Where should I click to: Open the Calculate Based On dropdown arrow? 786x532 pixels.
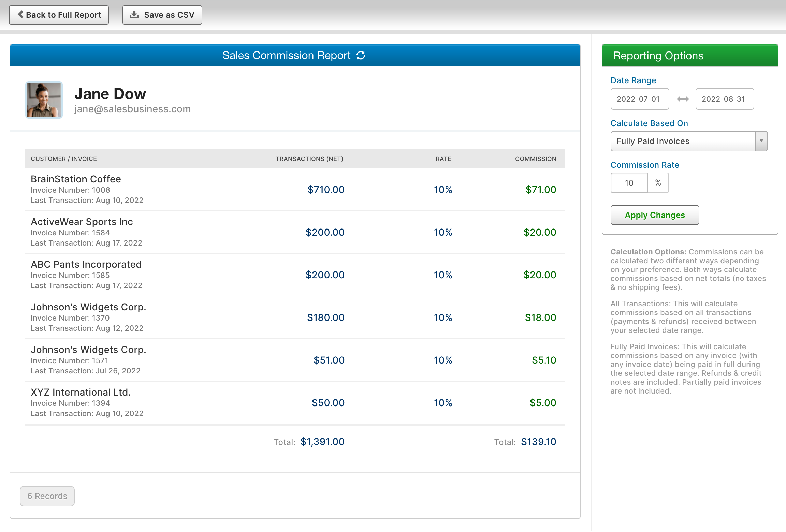761,141
